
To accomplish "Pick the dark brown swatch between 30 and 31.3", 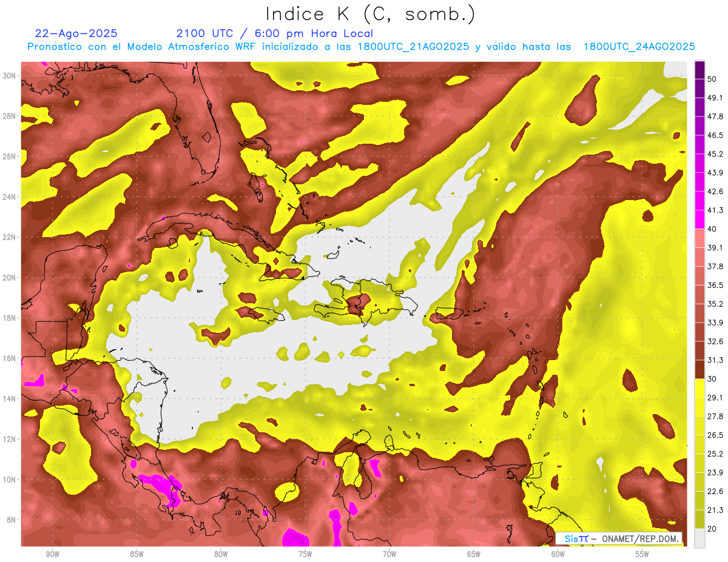I will click(x=699, y=369).
